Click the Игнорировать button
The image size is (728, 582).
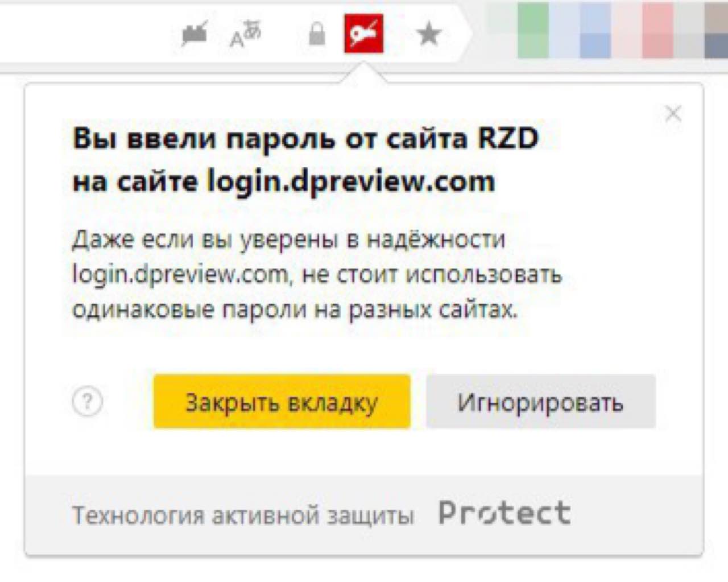tap(541, 402)
